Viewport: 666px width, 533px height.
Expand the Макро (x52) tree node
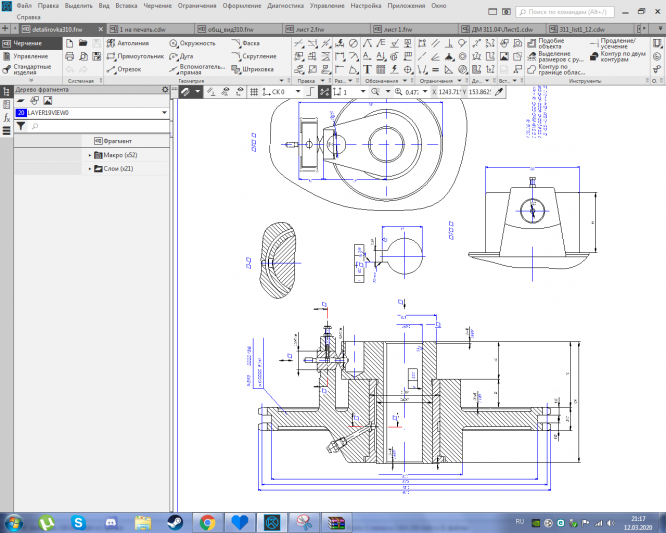click(x=90, y=155)
